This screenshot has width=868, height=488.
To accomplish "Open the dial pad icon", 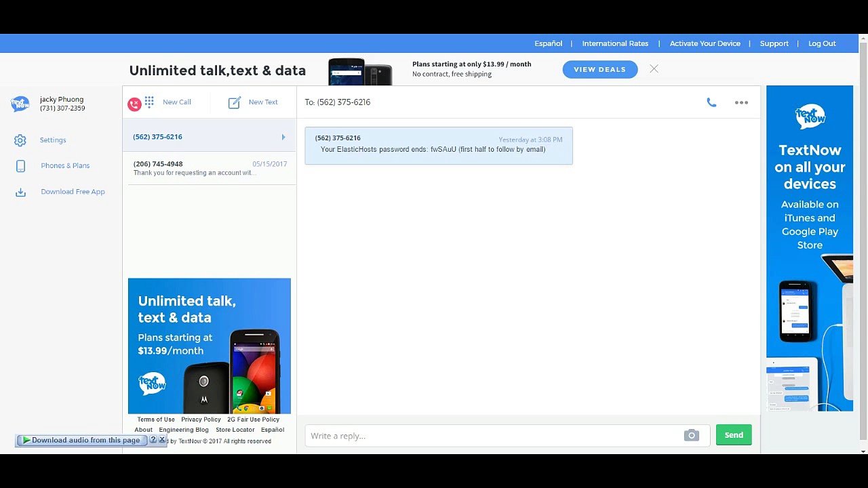I will click(x=149, y=102).
